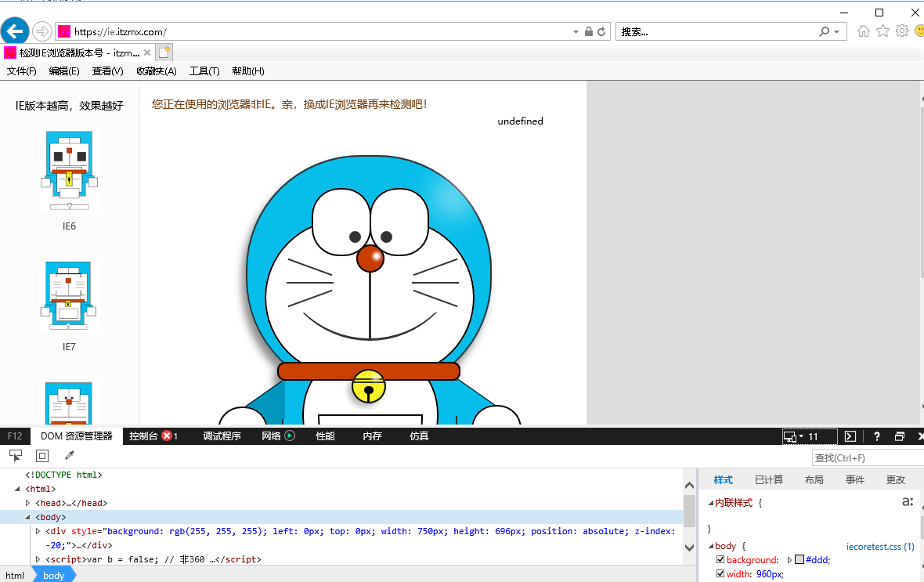Open the Tools gear icon
The image size is (924, 582).
(901, 31)
